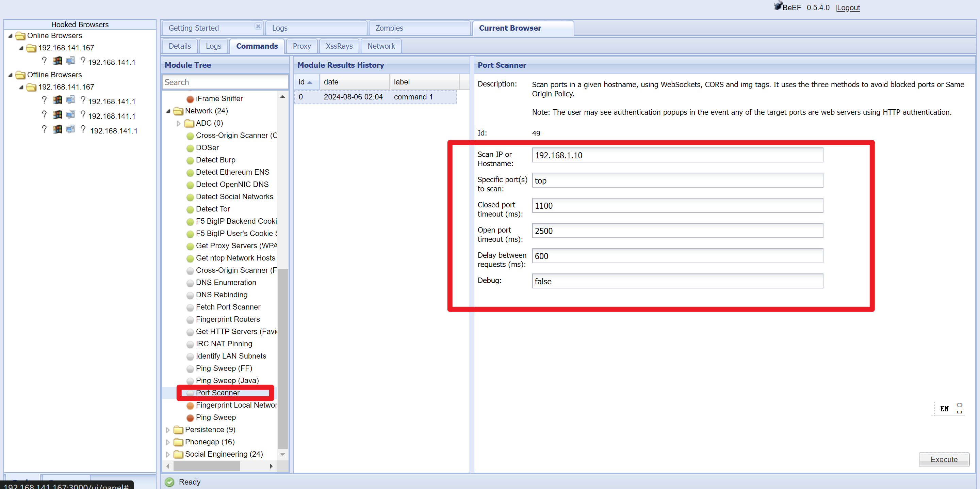Viewport: 980px width, 489px height.
Task: Click the Social Engineering folder icon
Action: (x=178, y=454)
